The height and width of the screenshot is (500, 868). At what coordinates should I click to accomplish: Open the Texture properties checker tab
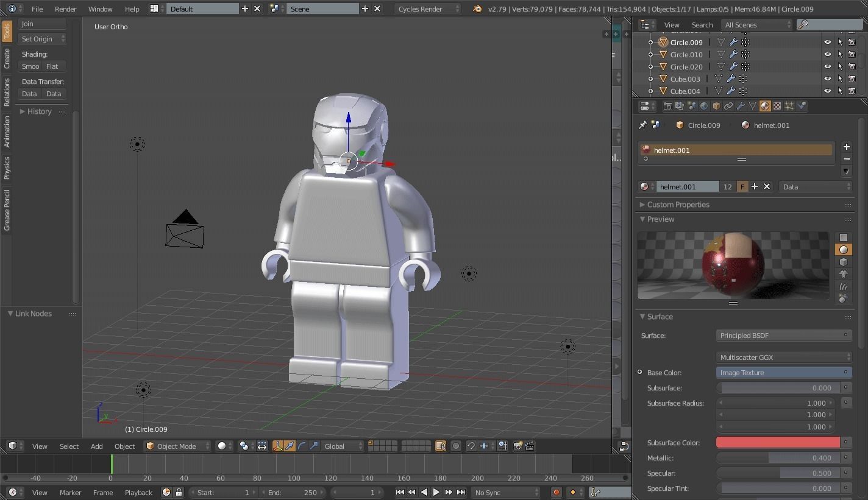(777, 106)
